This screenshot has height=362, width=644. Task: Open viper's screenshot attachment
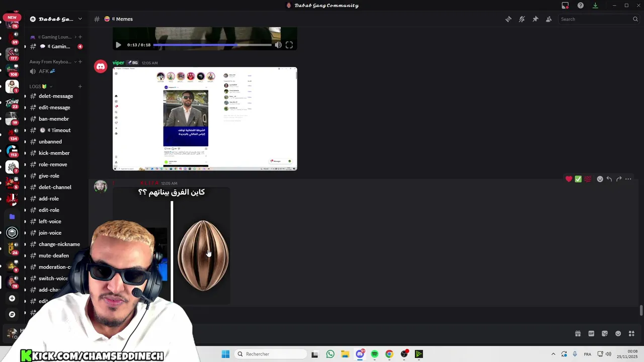[205, 119]
